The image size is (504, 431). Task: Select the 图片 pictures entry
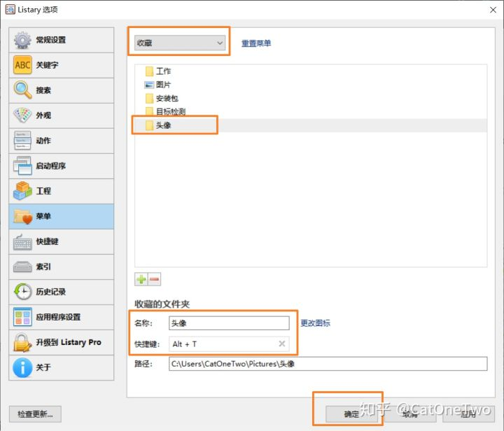(x=311, y=85)
